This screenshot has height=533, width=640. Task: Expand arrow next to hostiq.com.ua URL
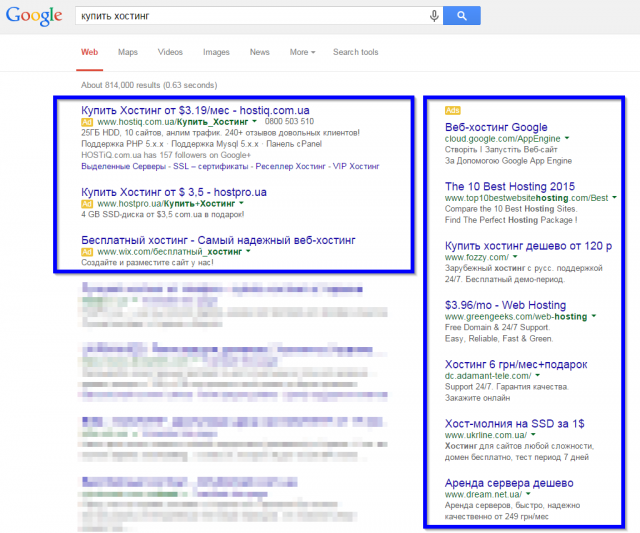[x=254, y=121]
